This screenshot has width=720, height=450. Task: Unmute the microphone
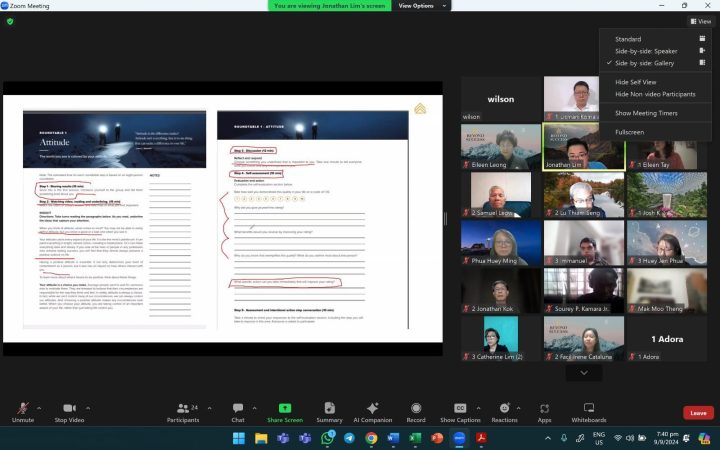(x=23, y=411)
